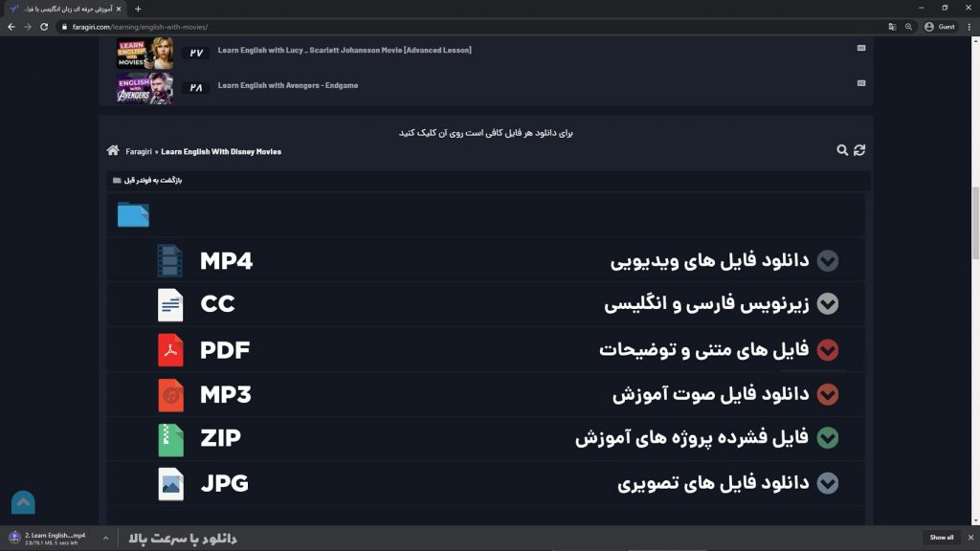Expand the green ZIP row chevron
Viewport: 980px width, 551px height.
tap(828, 438)
